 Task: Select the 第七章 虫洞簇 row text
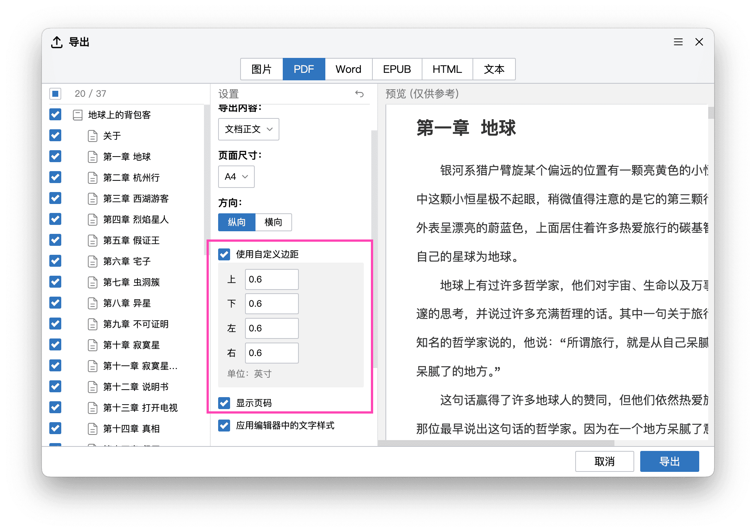coord(131,282)
